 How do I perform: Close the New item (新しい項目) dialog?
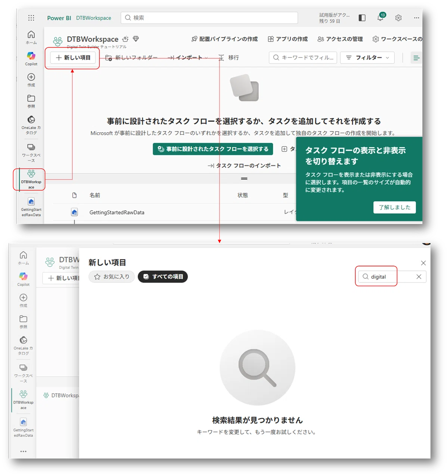(x=423, y=263)
